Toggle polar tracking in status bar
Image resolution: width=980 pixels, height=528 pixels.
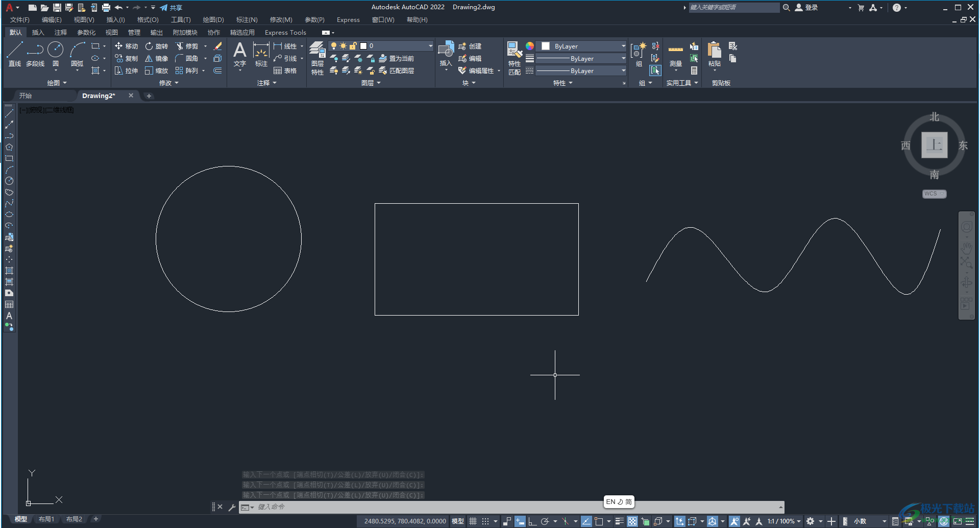[x=545, y=521]
